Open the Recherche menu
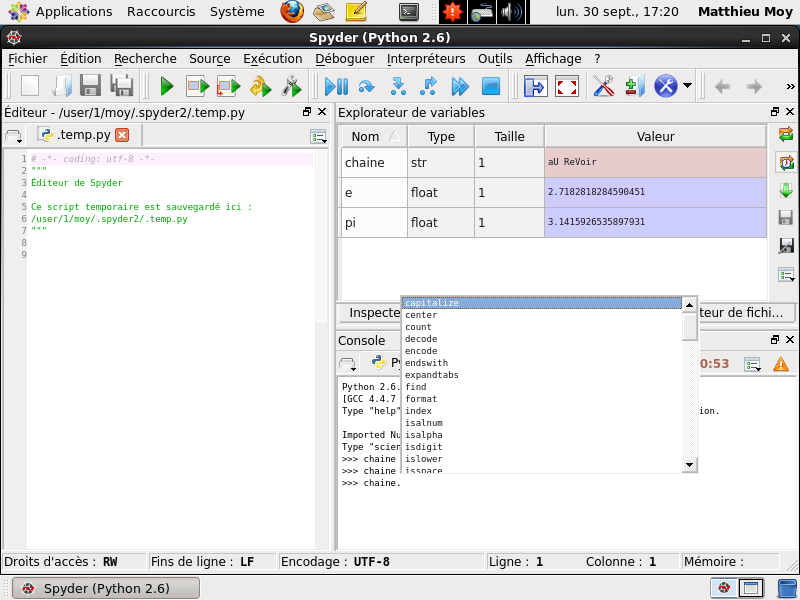Image resolution: width=800 pixels, height=600 pixels. (x=145, y=59)
